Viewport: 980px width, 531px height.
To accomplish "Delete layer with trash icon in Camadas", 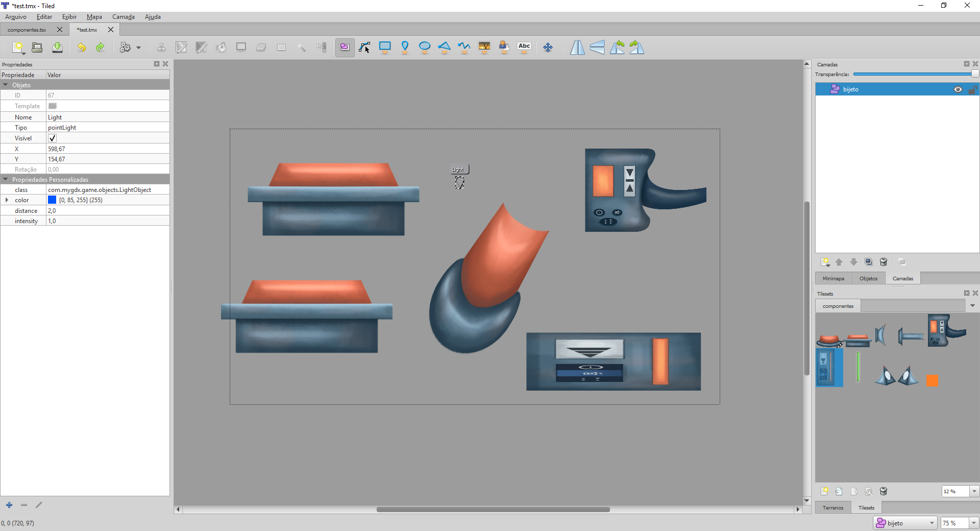I will (x=884, y=262).
